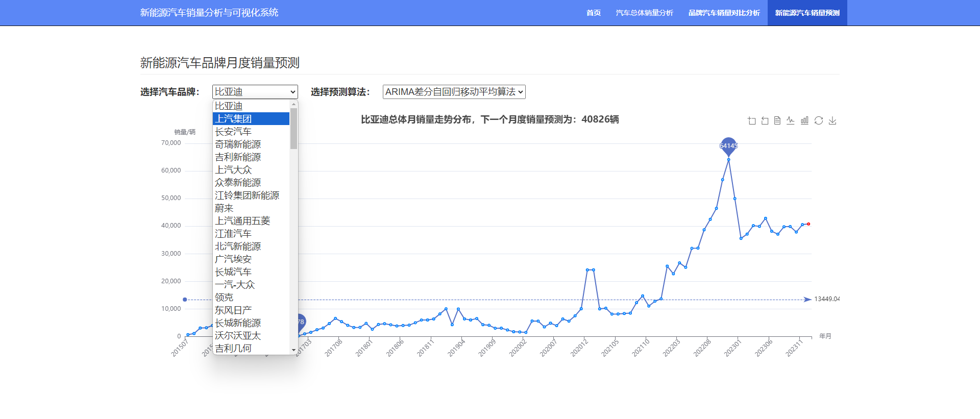Choose 沃尔沃亚太 from the list
Screen dimensions: 980x419
pos(251,336)
